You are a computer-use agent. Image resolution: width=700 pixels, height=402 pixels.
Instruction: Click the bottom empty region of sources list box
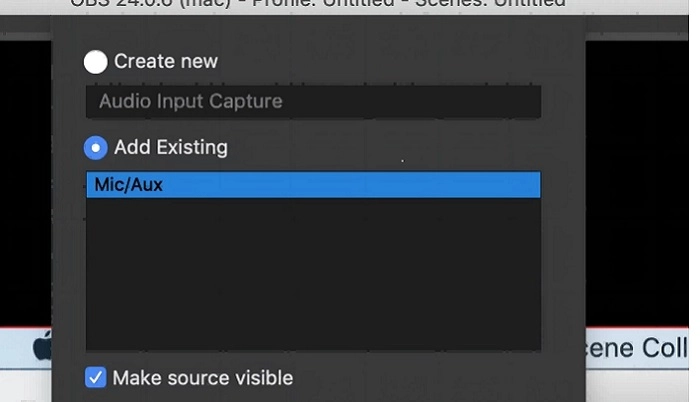[313, 331]
